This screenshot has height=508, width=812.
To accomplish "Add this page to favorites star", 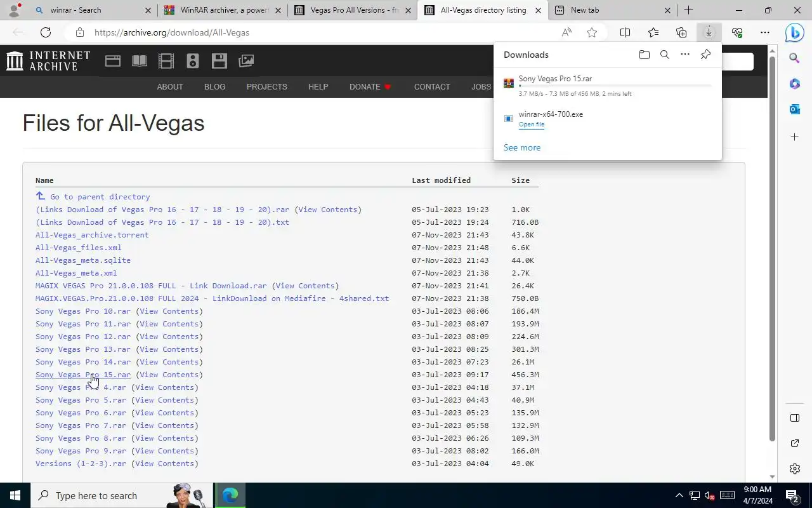I will [x=592, y=32].
